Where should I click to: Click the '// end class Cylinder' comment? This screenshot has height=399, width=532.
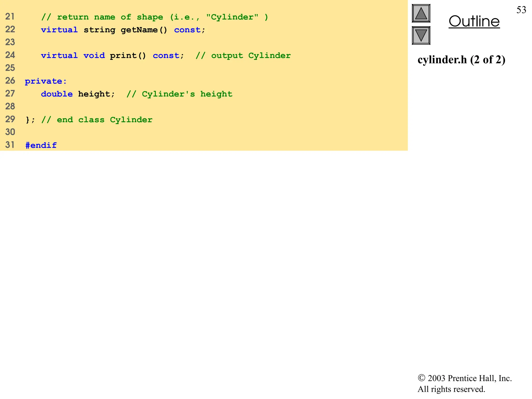coord(97,119)
